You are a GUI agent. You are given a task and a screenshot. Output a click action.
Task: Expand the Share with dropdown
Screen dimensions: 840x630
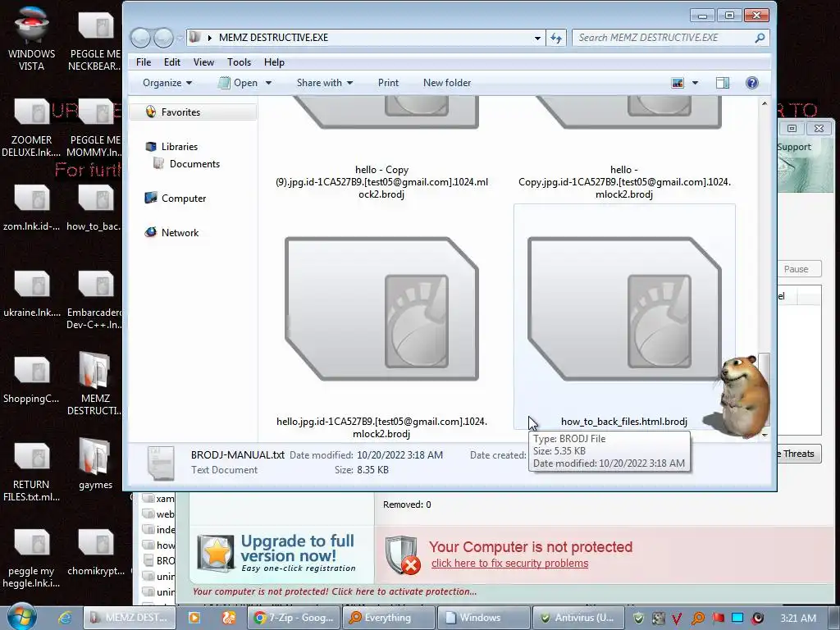(x=325, y=83)
